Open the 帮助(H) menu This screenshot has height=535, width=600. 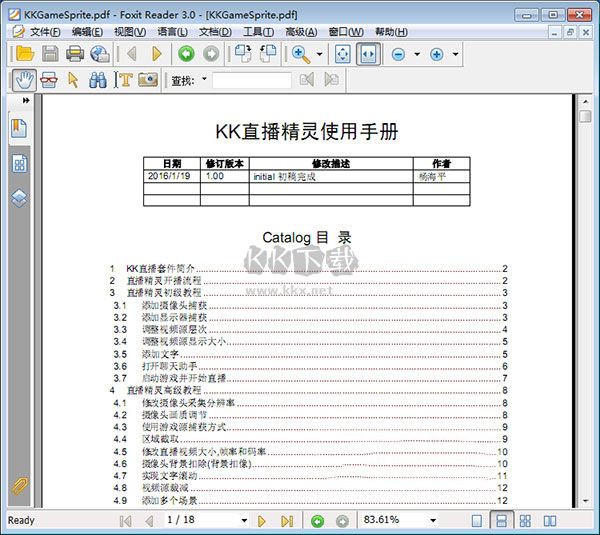[391, 32]
